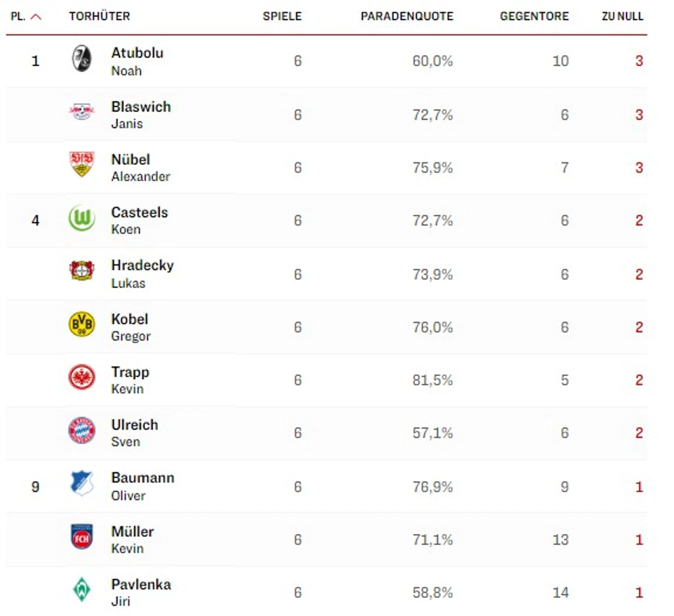Viewport: 674px width, 616px height.
Task: Click the VfL Wolfsburg club logo
Action: (x=82, y=218)
